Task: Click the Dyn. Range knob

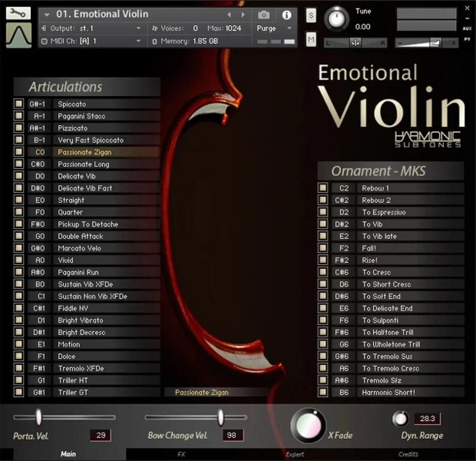Action: [400, 419]
